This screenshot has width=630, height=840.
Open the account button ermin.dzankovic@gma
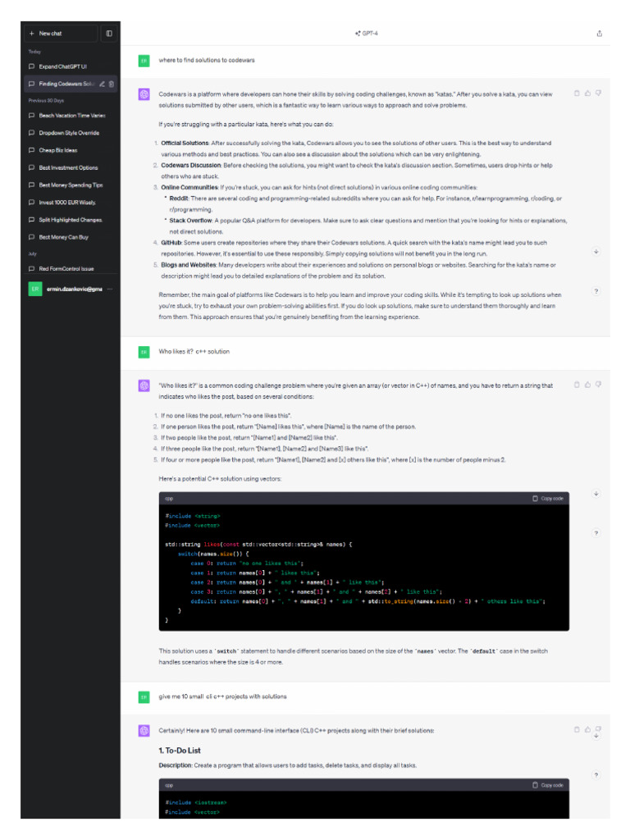[71, 290]
